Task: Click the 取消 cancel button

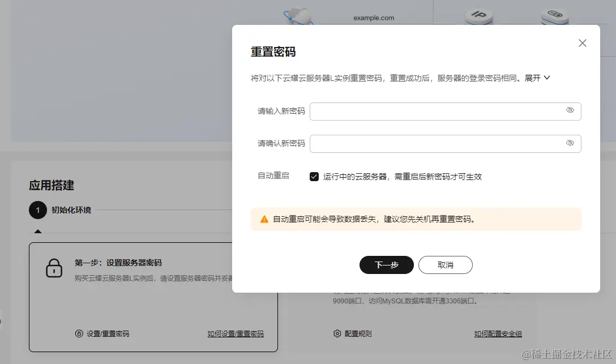Action: coord(445,265)
